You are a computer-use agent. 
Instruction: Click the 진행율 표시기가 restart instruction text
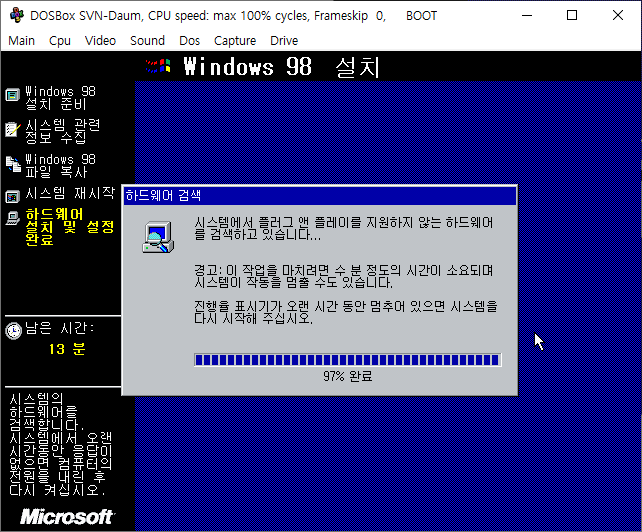(346, 312)
